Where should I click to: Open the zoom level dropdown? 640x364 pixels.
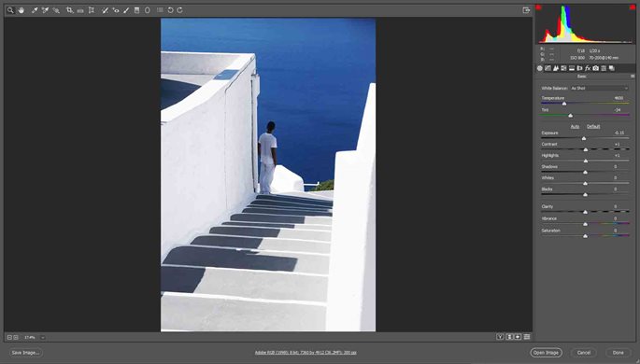coord(42,338)
